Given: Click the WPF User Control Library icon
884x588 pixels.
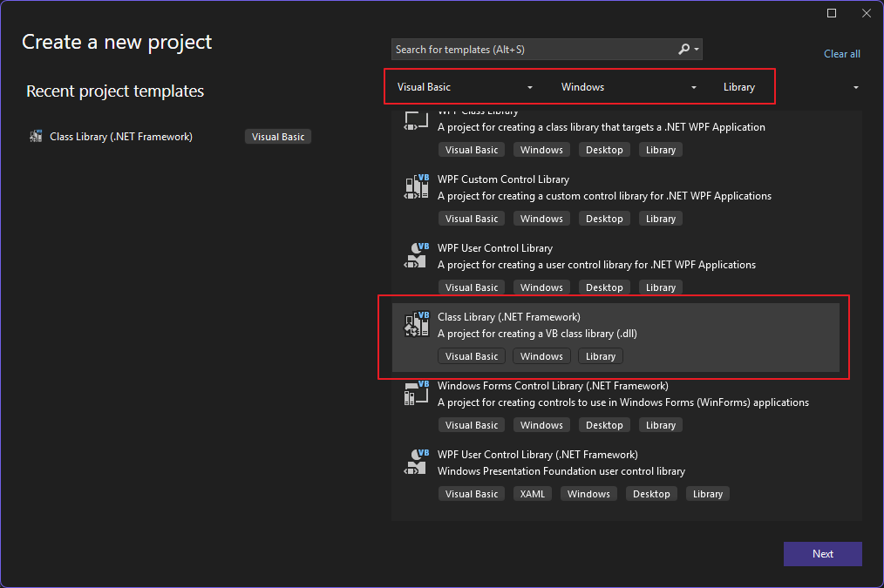Looking at the screenshot, I should [x=417, y=255].
